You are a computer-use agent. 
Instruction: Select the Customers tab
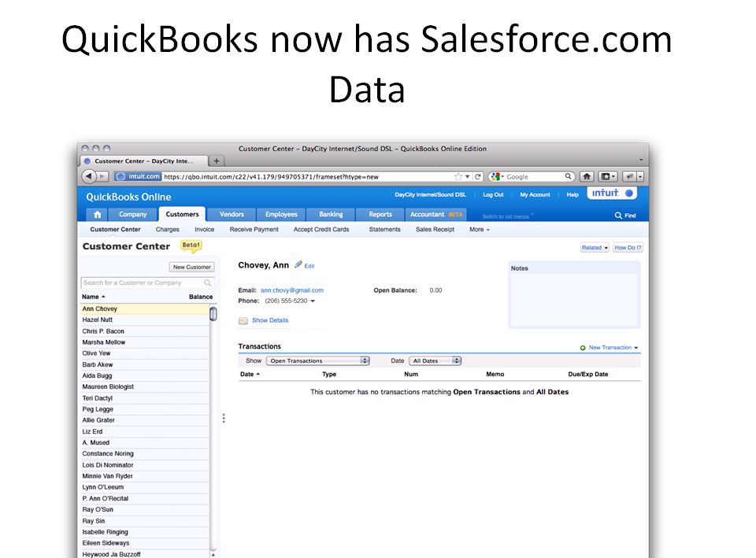(182, 214)
